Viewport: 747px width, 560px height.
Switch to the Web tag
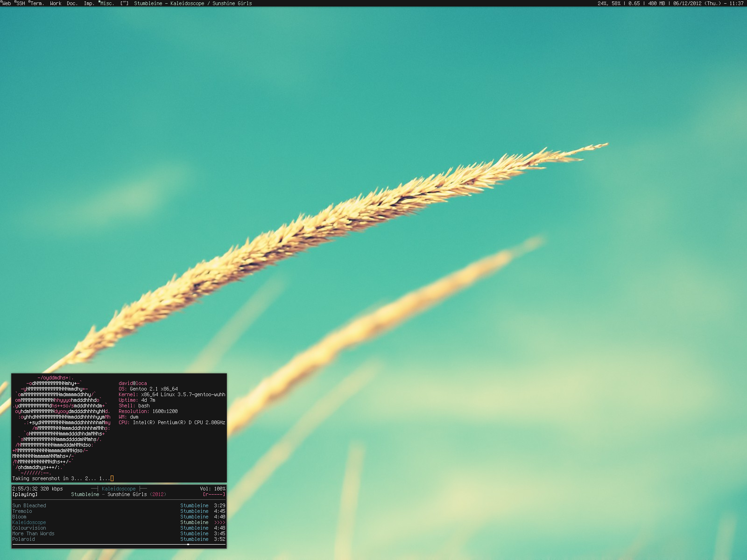pyautogui.click(x=6, y=3)
